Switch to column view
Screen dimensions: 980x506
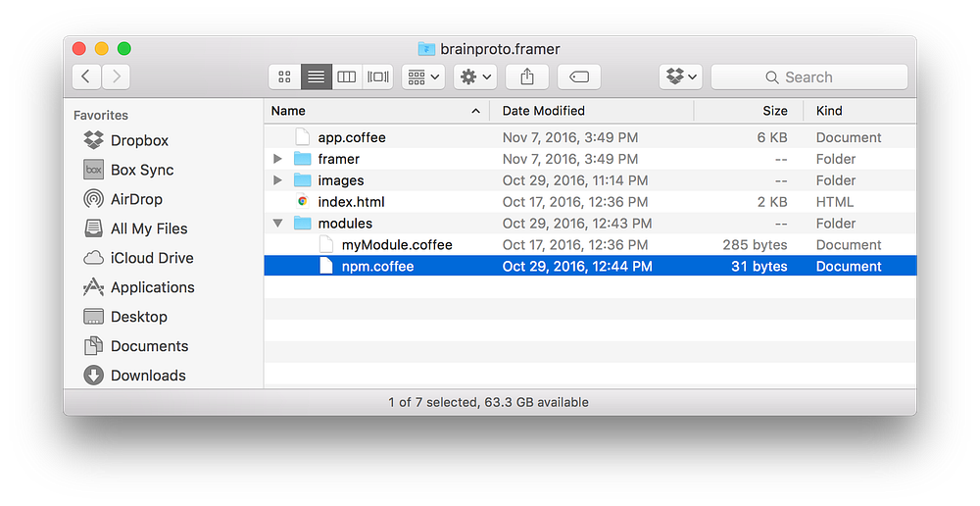coord(347,76)
